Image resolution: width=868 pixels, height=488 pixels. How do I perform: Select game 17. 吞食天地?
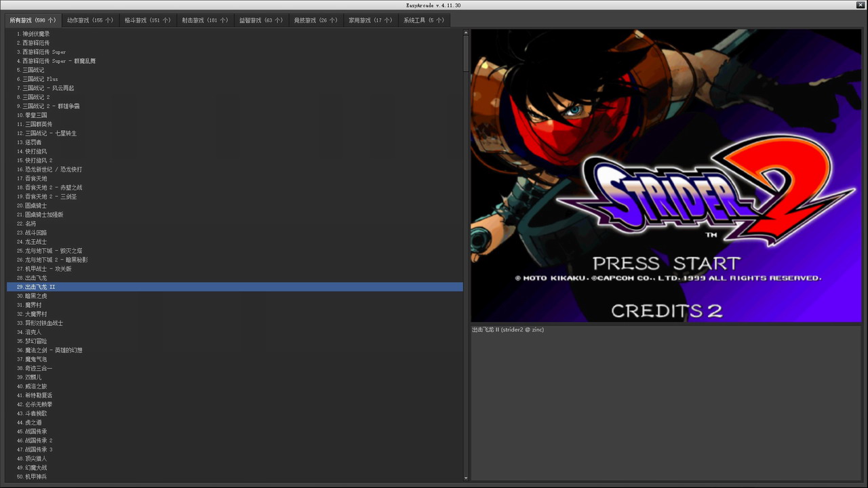click(x=235, y=178)
